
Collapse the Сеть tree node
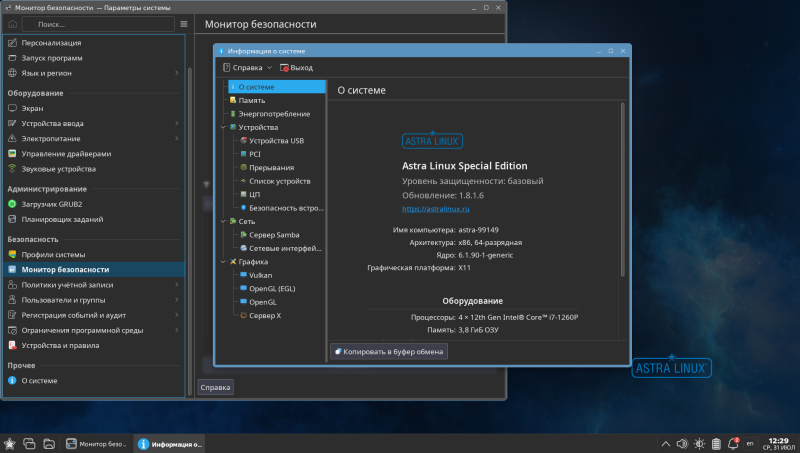pos(223,221)
